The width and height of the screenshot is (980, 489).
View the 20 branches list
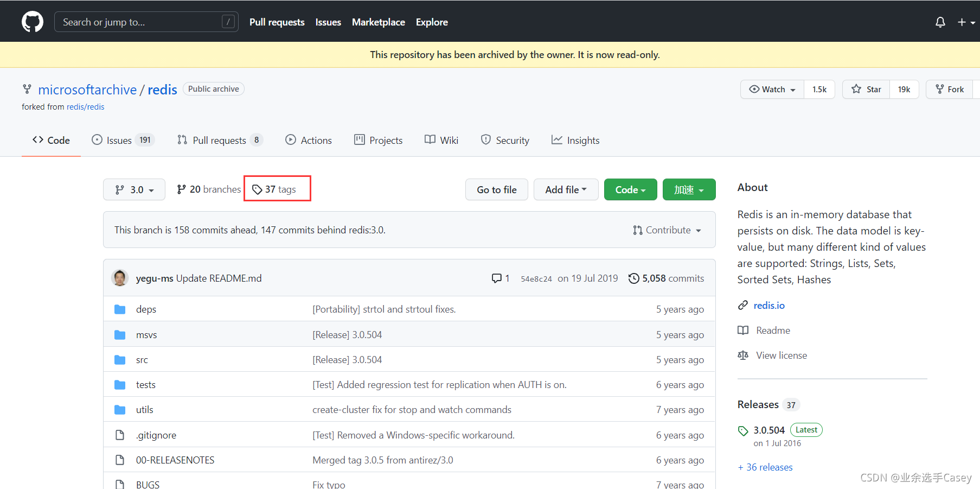[x=209, y=189]
